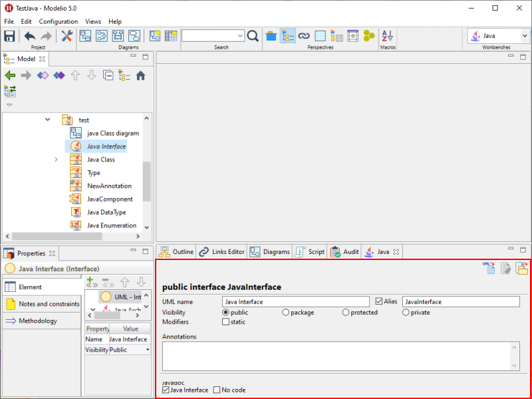Switch to the yellow hexagons perspective
This screenshot has height=399, width=532.
pyautogui.click(x=369, y=36)
